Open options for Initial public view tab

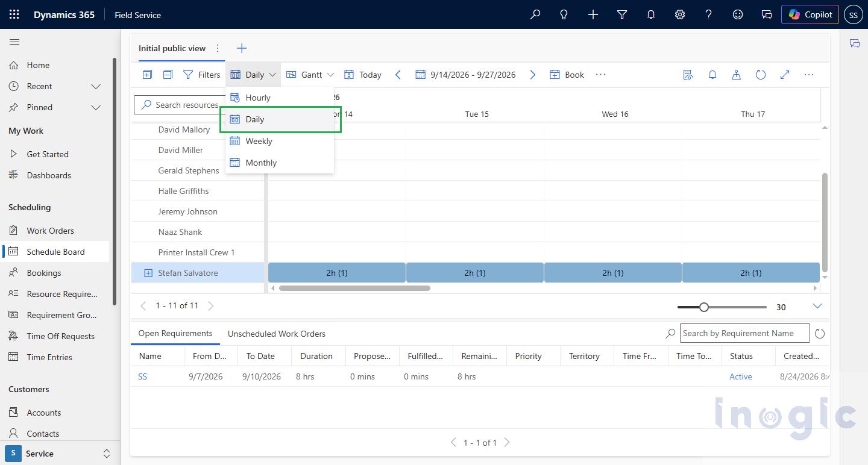click(x=218, y=48)
